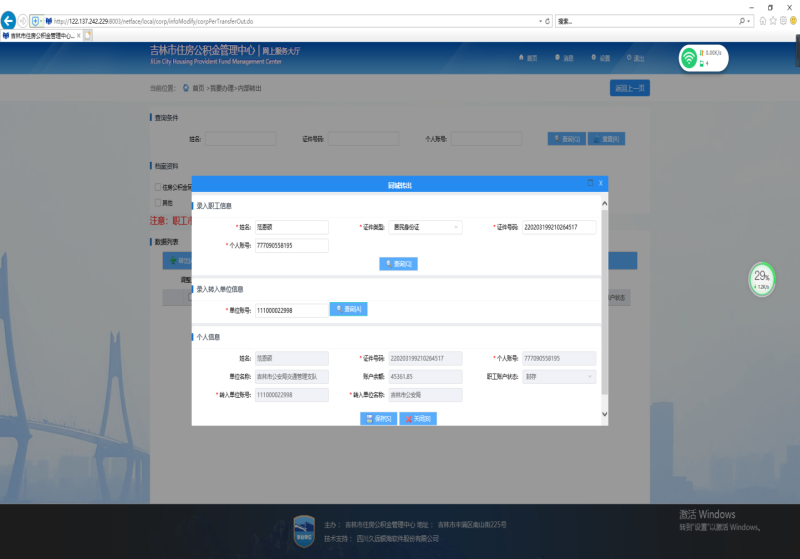Close the 同城转出 dialog with X

pos(600,184)
